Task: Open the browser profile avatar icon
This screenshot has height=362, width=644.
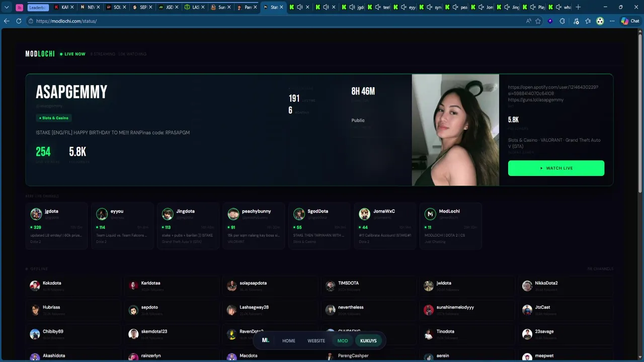Action: (x=600, y=21)
